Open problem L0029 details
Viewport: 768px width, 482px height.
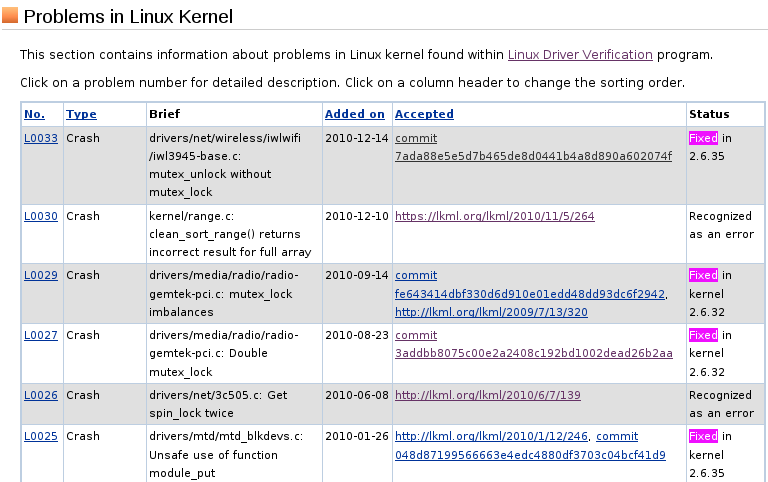point(41,275)
